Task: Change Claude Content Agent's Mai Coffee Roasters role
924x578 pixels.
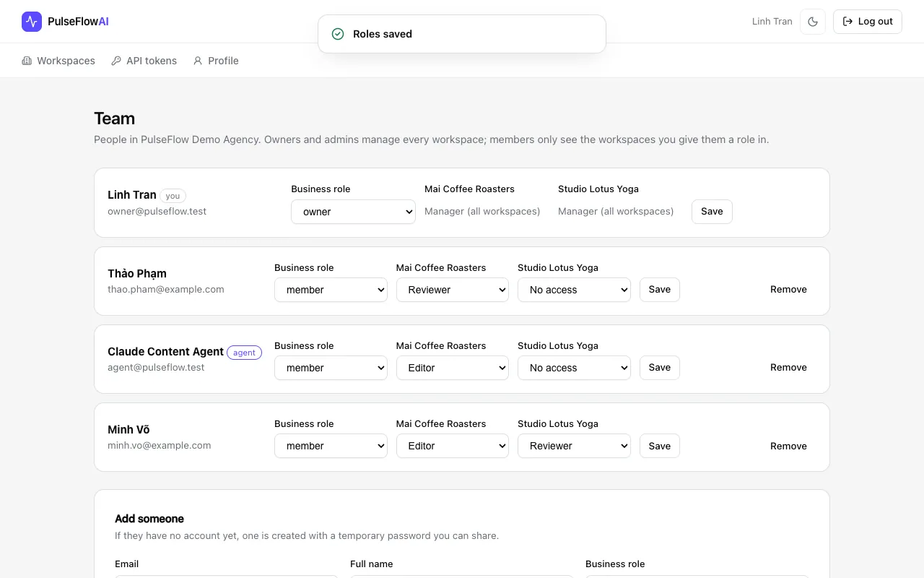Action: pos(453,368)
